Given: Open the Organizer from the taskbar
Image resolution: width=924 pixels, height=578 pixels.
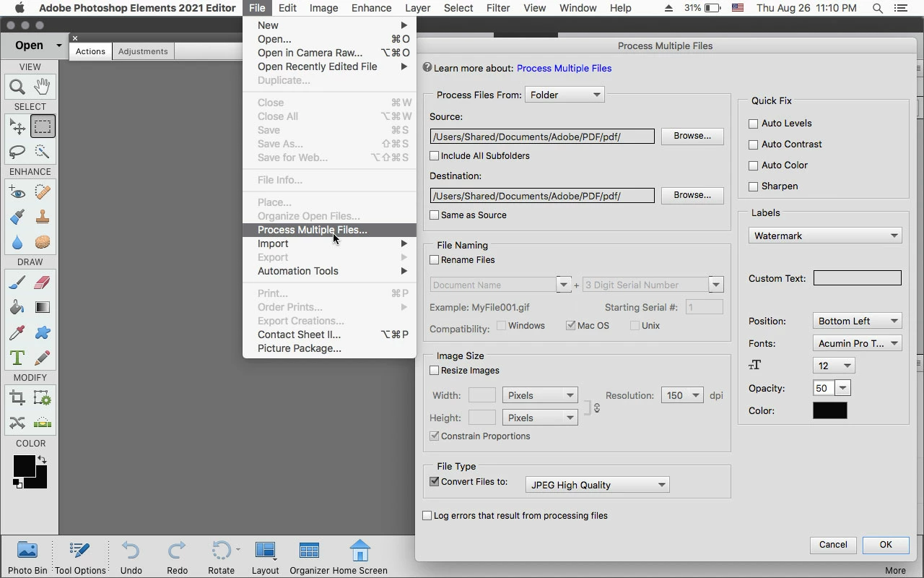Looking at the screenshot, I should pos(309,557).
